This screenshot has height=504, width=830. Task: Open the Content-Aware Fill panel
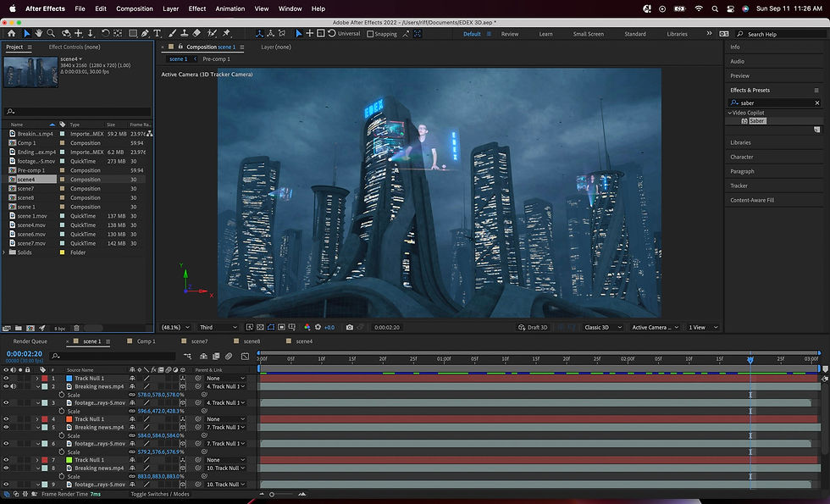(752, 200)
